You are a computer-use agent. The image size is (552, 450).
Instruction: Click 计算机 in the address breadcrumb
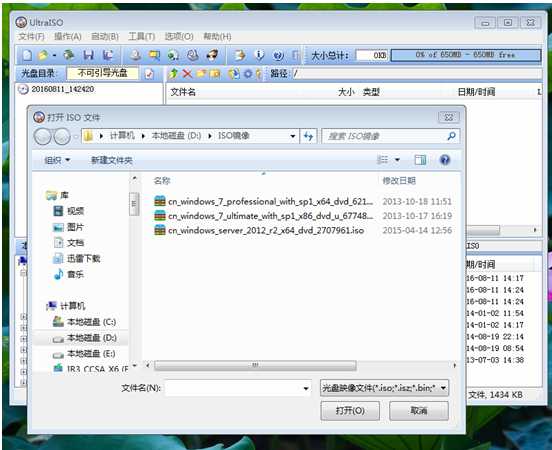(122, 136)
